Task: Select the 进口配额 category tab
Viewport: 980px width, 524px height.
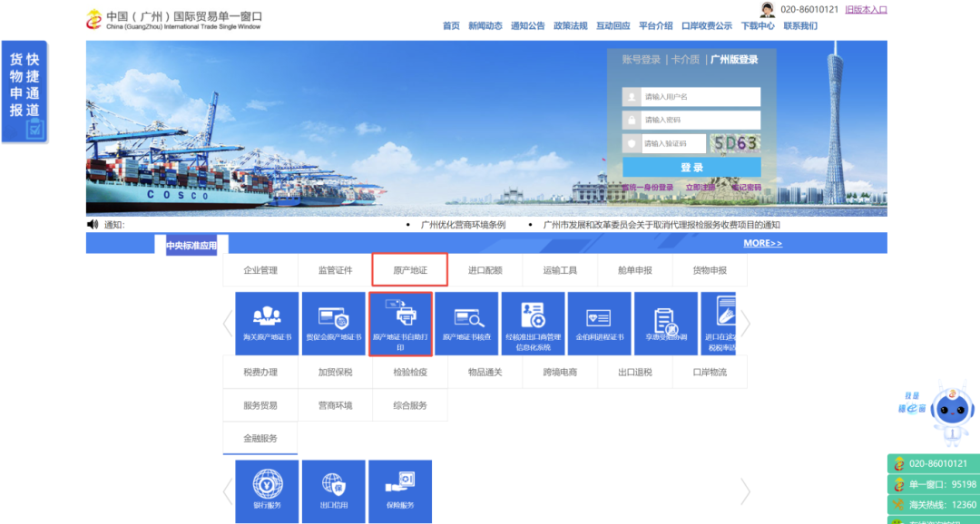Action: 485,270
